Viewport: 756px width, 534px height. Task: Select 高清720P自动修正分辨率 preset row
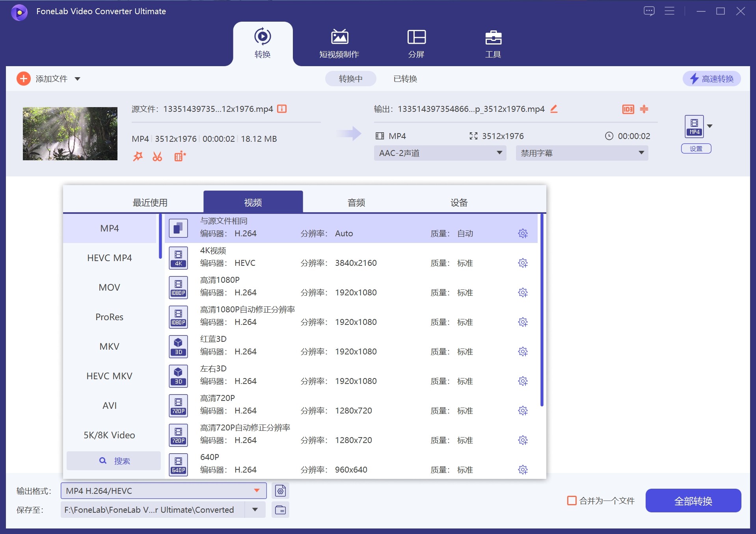click(351, 434)
